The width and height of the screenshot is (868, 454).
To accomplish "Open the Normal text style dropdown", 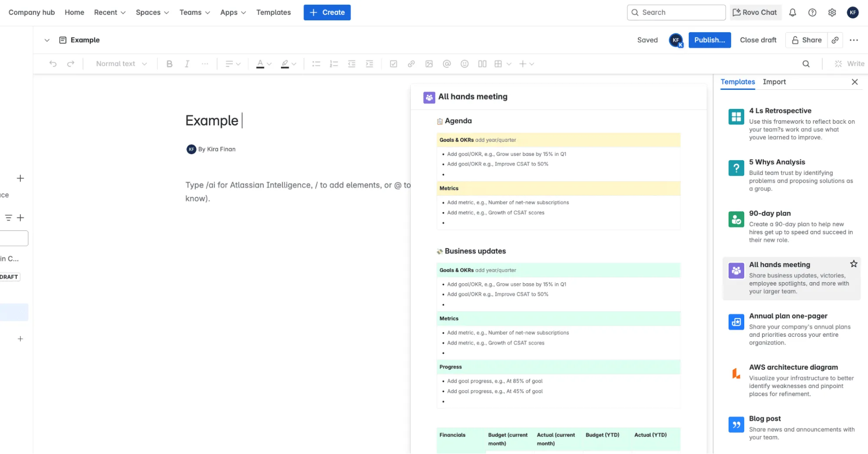I will [121, 64].
